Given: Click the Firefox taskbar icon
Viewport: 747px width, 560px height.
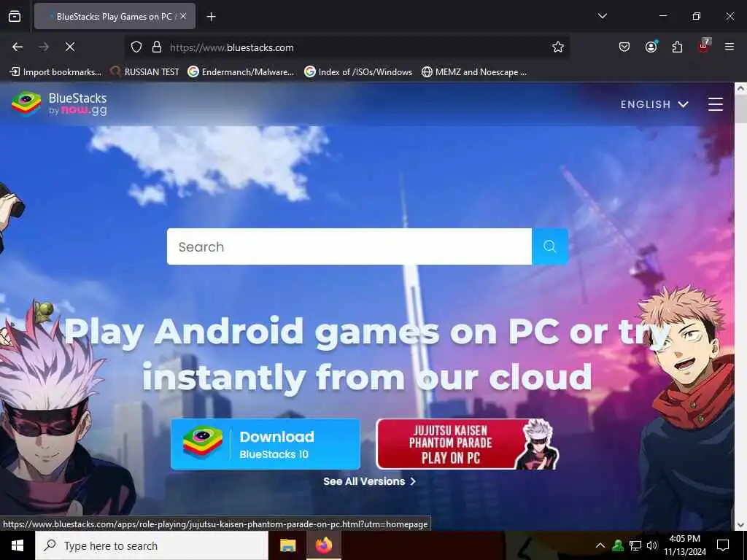Looking at the screenshot, I should coord(323,545).
